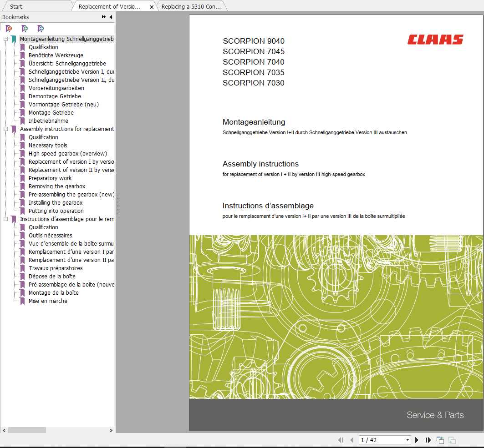The height and width of the screenshot is (448, 484).
Task: Collapse the Bookmarks panel with left arrow
Action: click(111, 17)
